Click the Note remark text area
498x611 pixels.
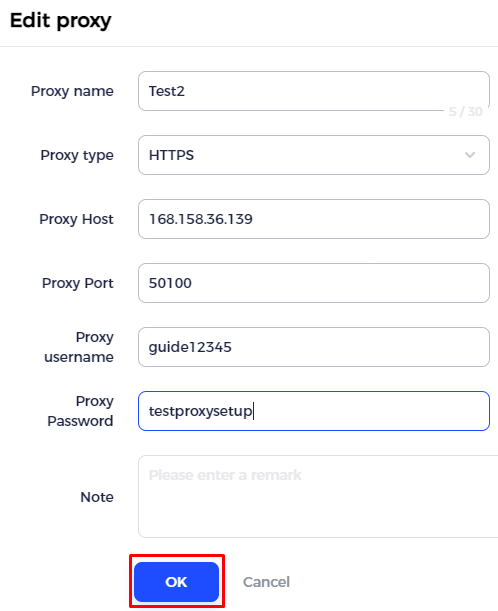[318, 496]
